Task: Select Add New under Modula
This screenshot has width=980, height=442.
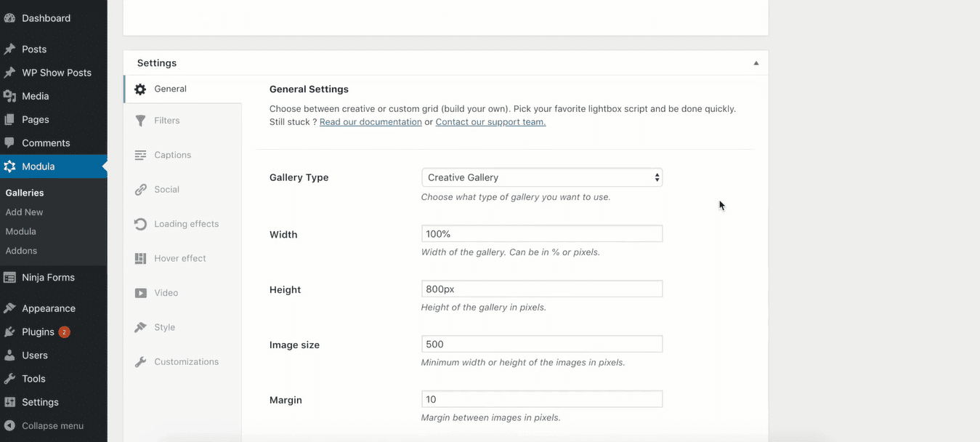Action: pos(24,212)
